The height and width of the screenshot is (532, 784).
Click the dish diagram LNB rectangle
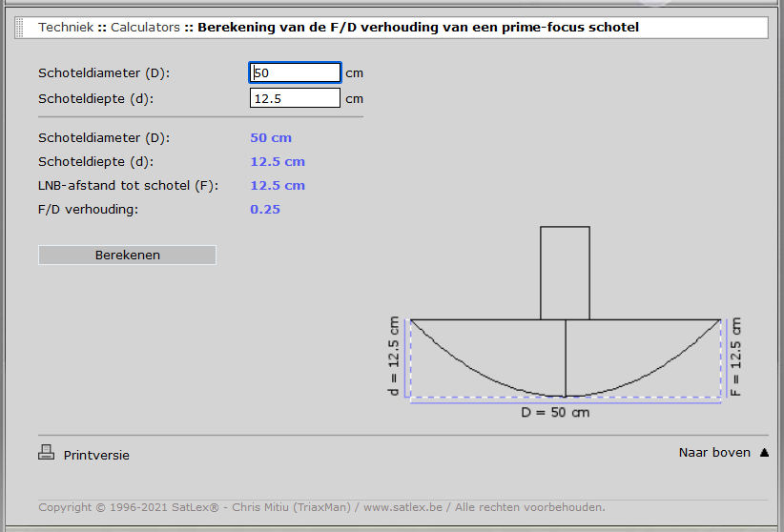tap(565, 273)
